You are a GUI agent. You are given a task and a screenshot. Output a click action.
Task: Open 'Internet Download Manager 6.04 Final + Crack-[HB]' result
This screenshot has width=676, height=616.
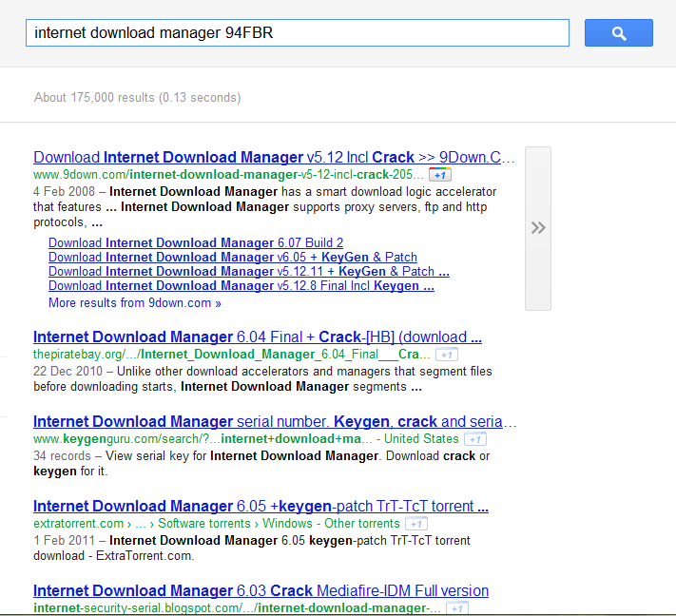click(258, 337)
